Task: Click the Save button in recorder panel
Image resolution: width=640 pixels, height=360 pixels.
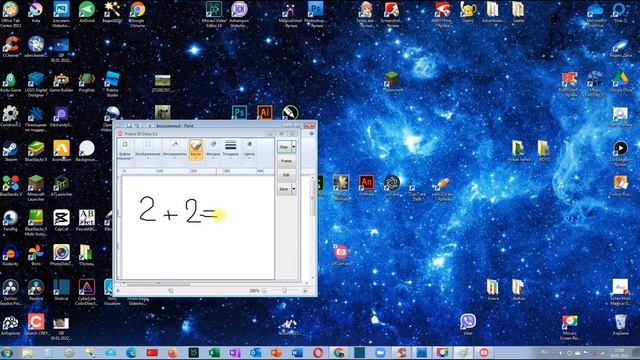Action: click(284, 189)
